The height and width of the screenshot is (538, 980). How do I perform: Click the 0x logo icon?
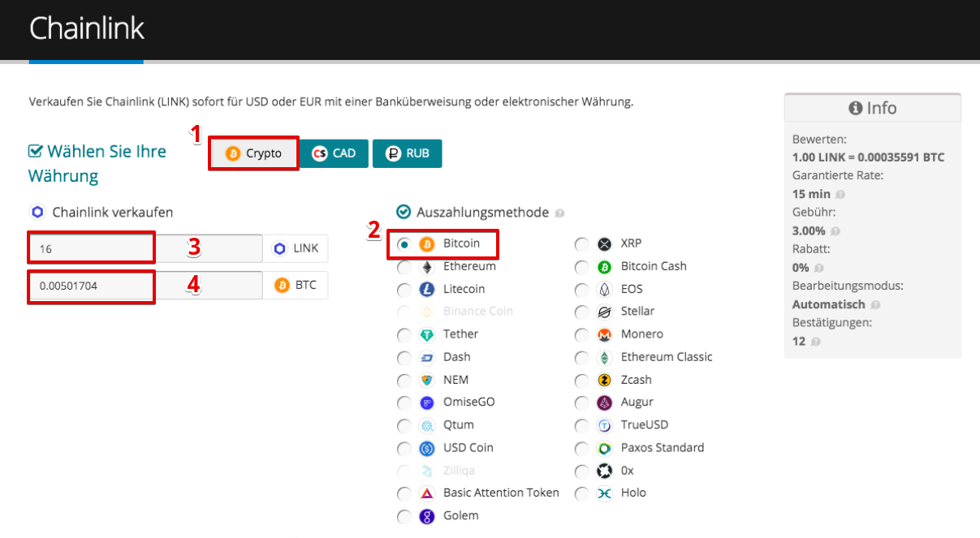[604, 471]
